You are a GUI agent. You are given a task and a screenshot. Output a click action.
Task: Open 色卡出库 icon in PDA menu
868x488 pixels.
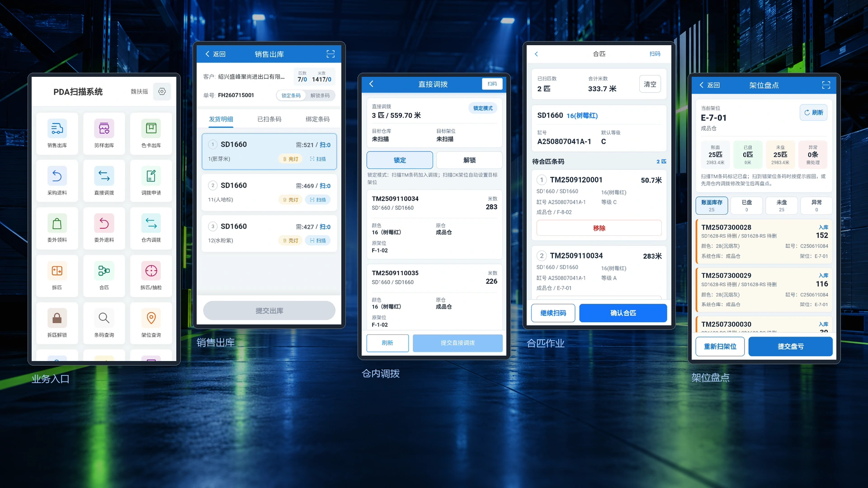click(151, 129)
